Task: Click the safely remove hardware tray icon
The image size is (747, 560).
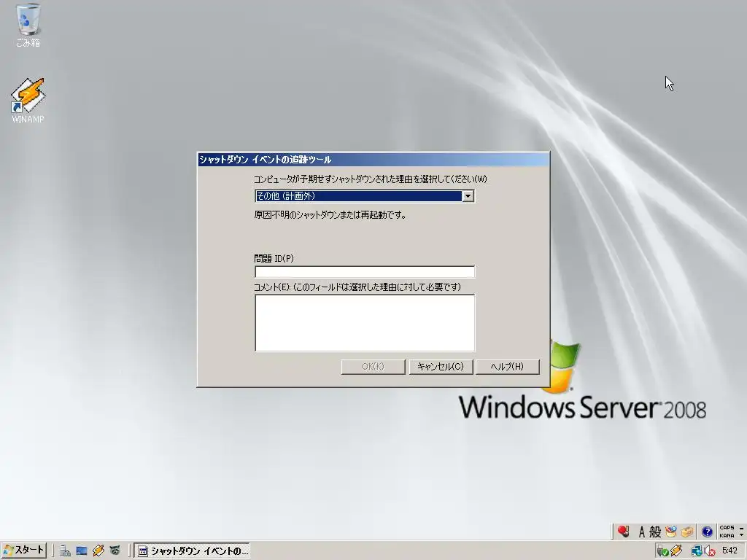Action: pyautogui.click(x=662, y=551)
